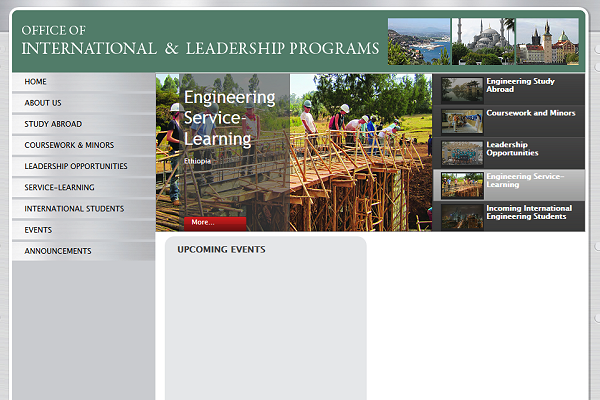Screen dimensions: 600x400
Task: Open the Study Abroad section
Action: point(83,124)
